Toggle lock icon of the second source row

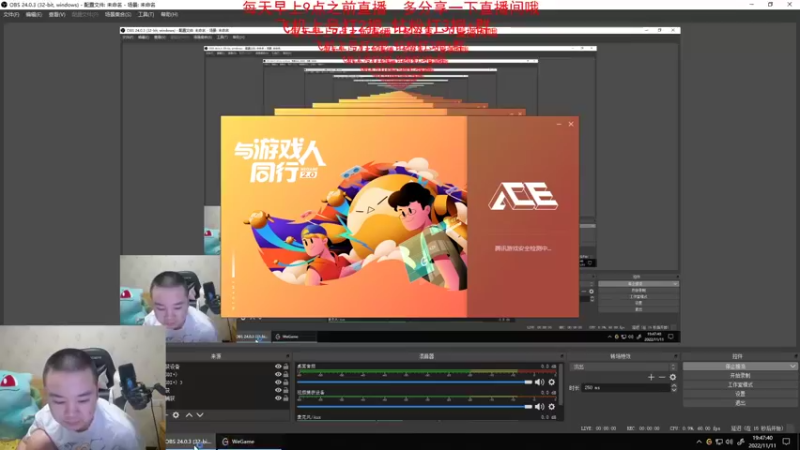coord(286,374)
